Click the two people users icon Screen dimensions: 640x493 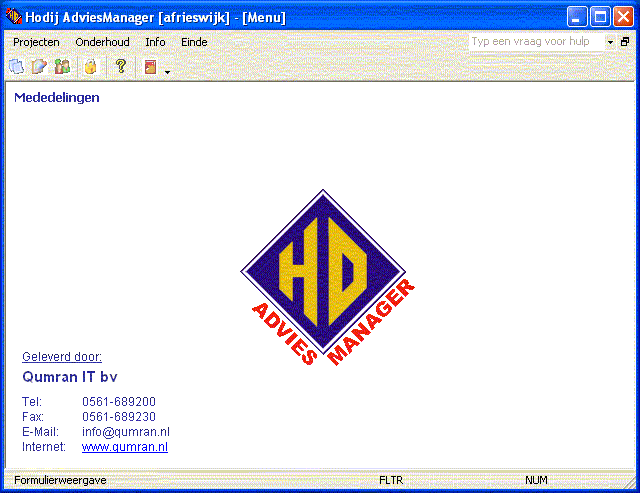click(x=62, y=67)
